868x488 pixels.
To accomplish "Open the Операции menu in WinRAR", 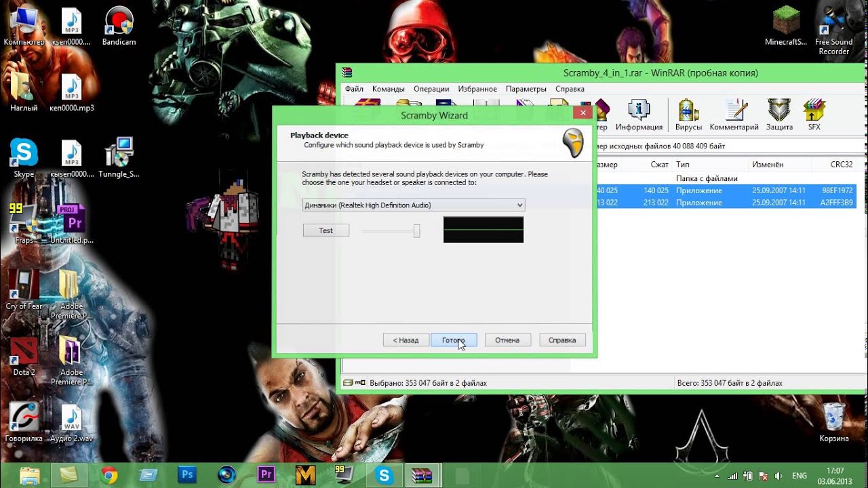I will click(431, 89).
